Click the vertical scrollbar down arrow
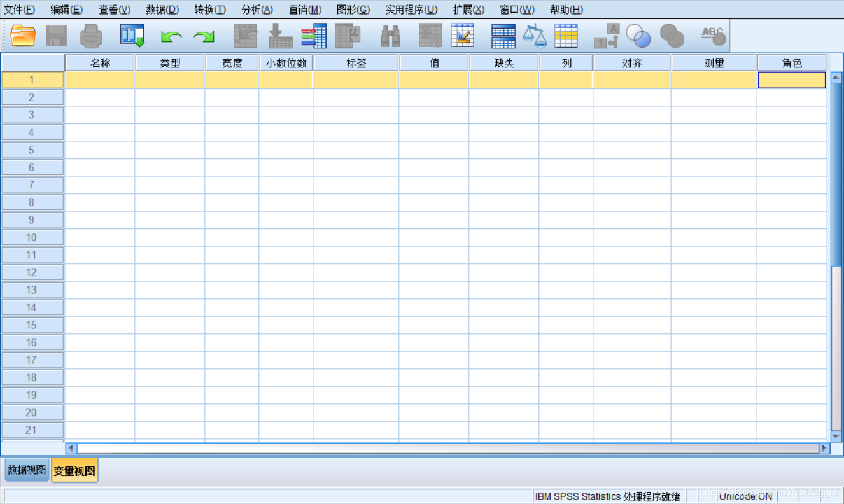 836,437
